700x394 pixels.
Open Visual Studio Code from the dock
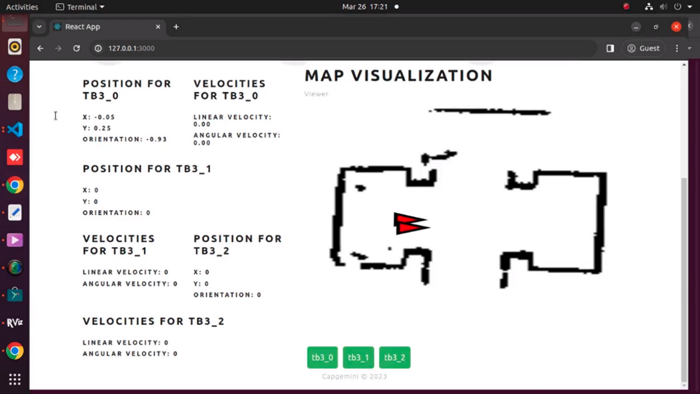pyautogui.click(x=15, y=130)
